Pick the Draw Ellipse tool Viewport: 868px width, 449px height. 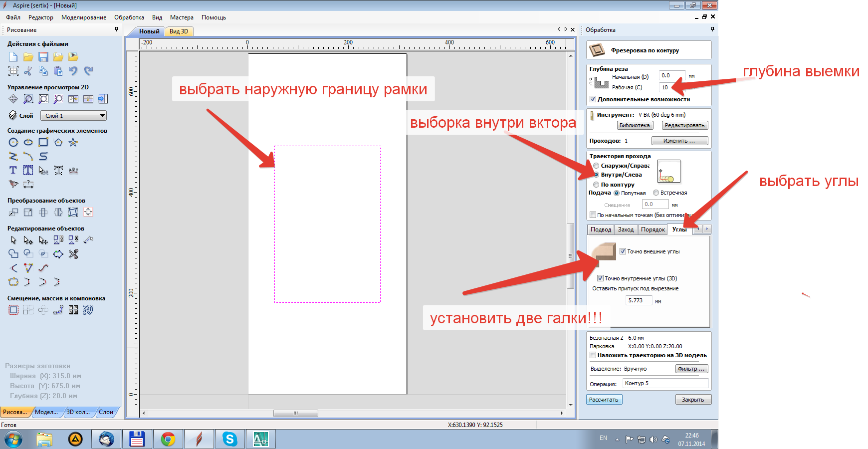[28, 142]
